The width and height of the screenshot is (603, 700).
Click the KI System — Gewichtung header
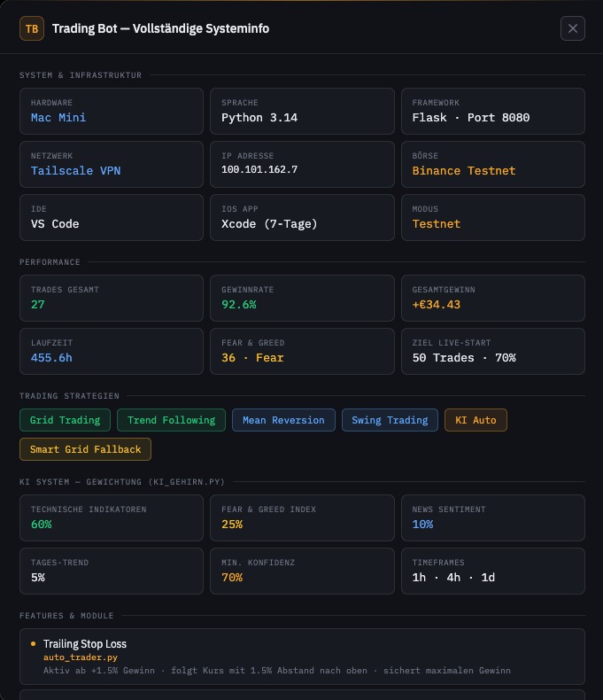[x=122, y=482]
